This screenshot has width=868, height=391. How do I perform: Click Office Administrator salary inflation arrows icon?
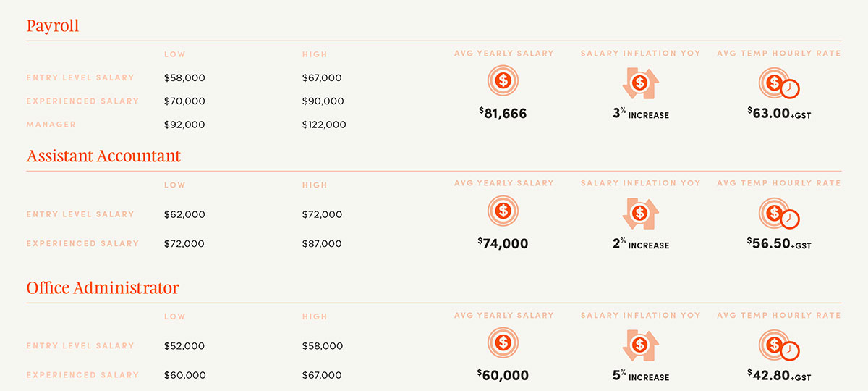[x=639, y=345]
